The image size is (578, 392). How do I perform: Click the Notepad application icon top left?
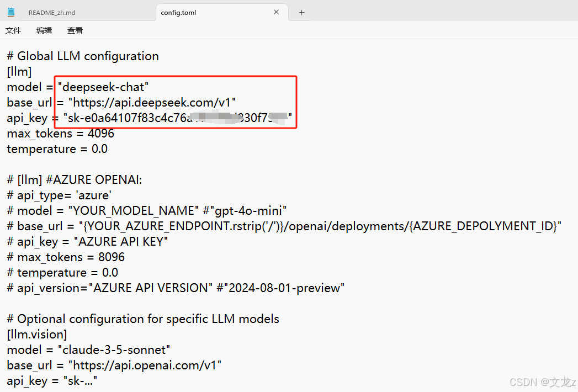[x=10, y=12]
